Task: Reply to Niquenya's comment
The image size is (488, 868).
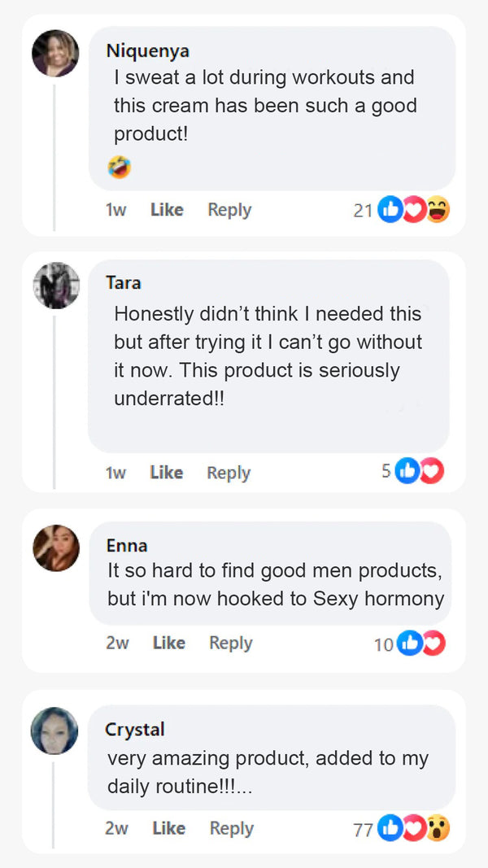Action: point(229,210)
